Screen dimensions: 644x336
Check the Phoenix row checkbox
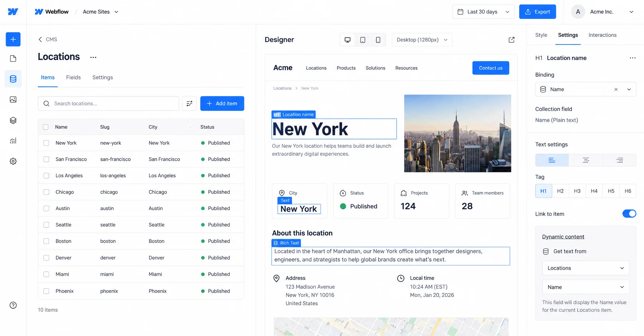(x=46, y=291)
